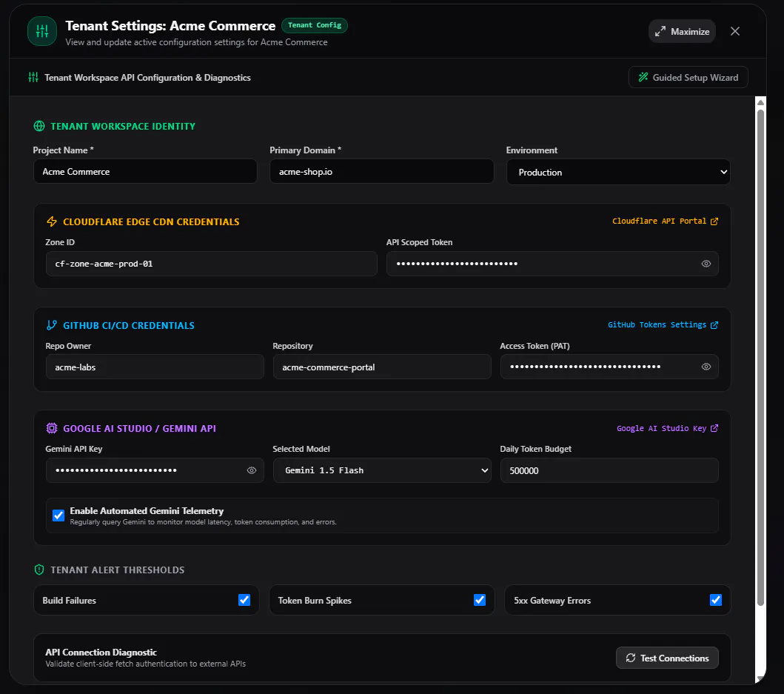This screenshot has height=694, width=784.
Task: Click the 5xx Gateway Errors label
Action: click(552, 601)
